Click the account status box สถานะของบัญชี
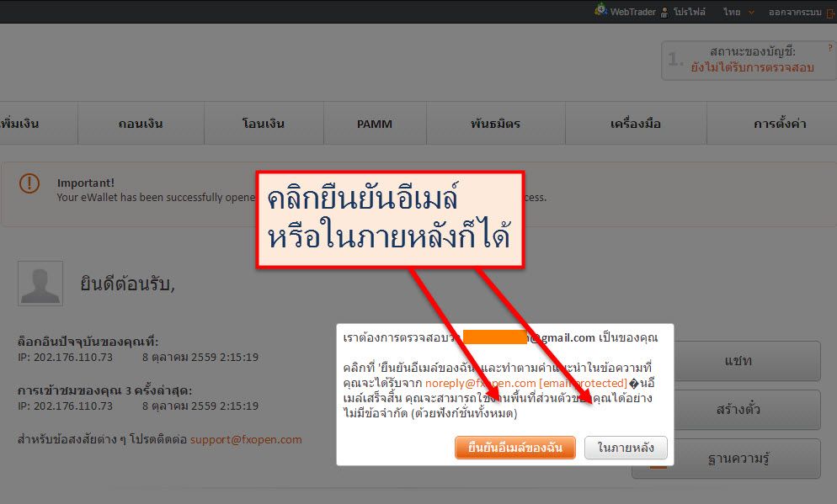The width and height of the screenshot is (837, 504). tap(749, 61)
